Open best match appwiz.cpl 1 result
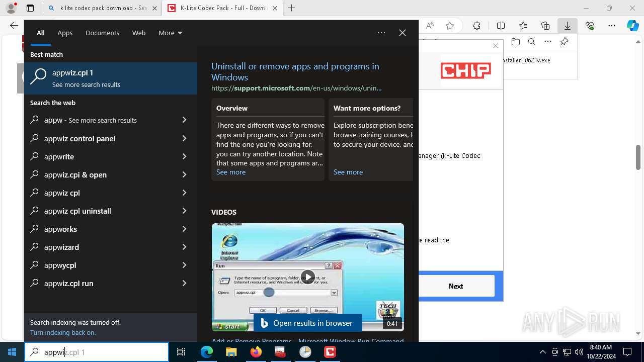644x362 pixels. 111,78
